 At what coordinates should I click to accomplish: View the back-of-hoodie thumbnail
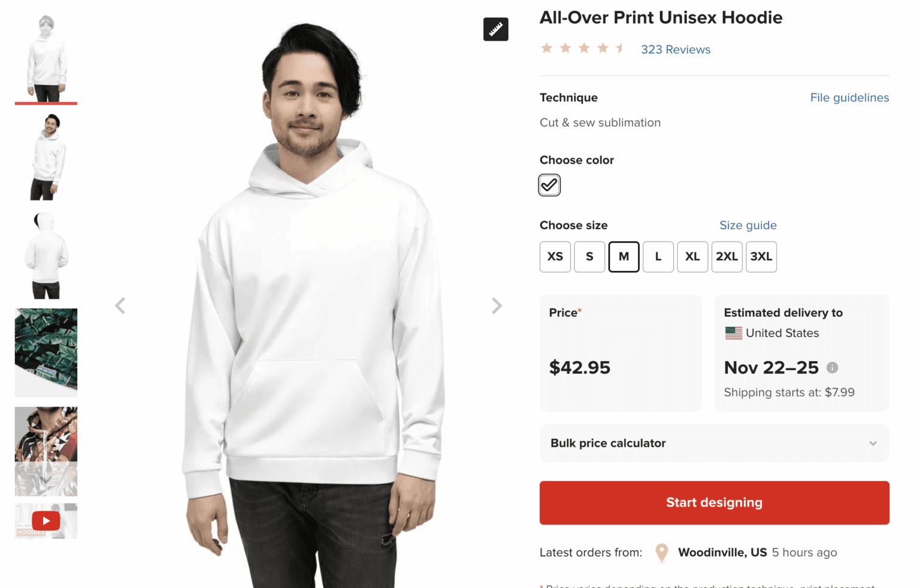pyautogui.click(x=46, y=255)
